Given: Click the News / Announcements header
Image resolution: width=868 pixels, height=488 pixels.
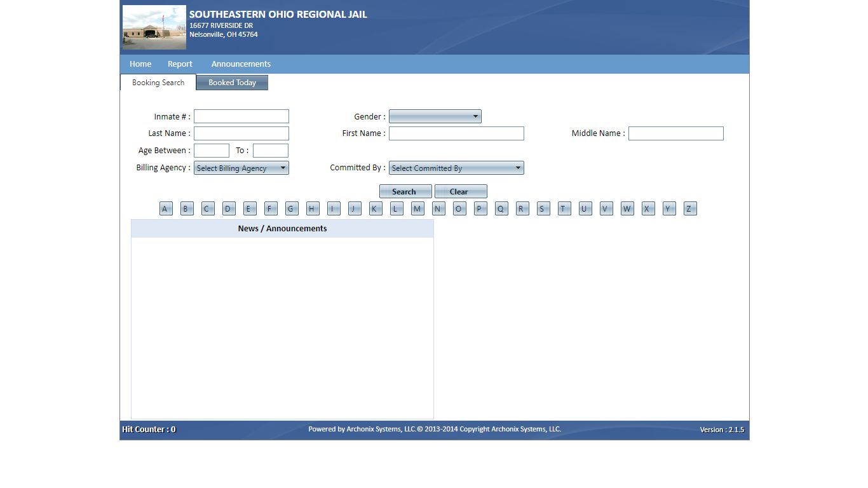Looking at the screenshot, I should pyautogui.click(x=282, y=229).
